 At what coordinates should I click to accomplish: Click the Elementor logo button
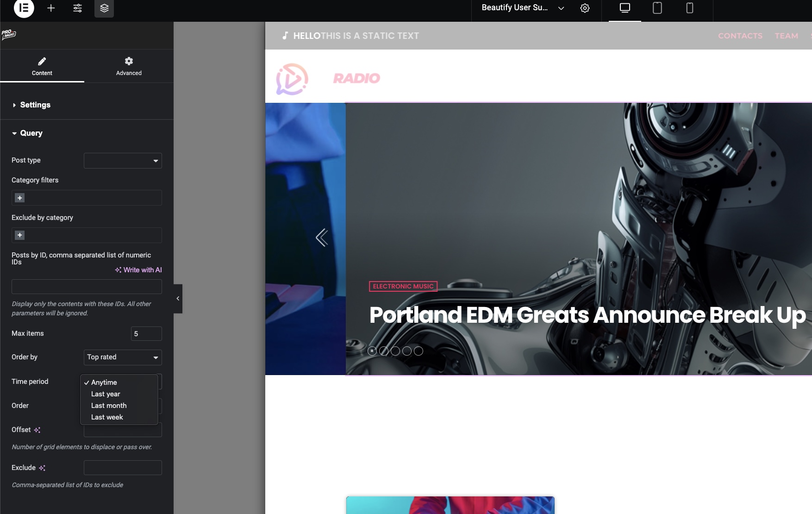coord(24,8)
